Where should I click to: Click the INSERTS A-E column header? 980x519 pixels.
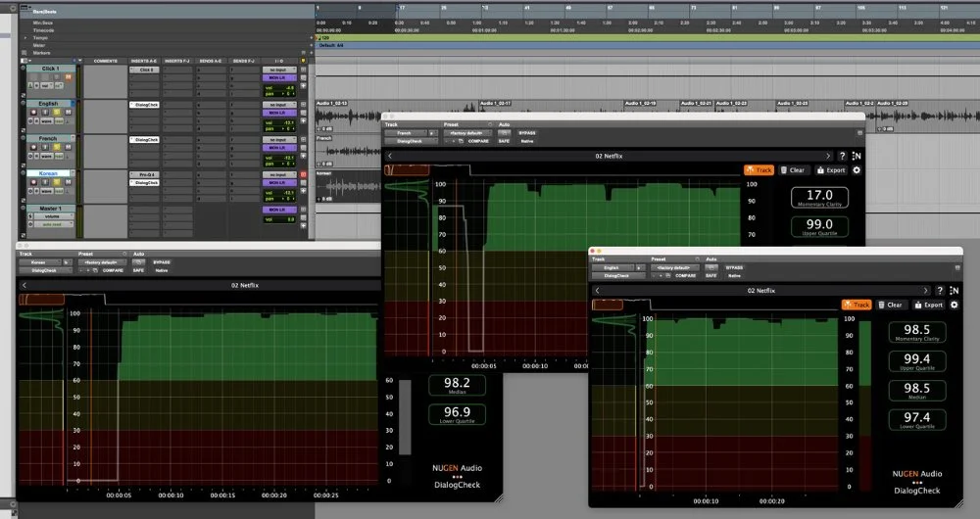144,62
